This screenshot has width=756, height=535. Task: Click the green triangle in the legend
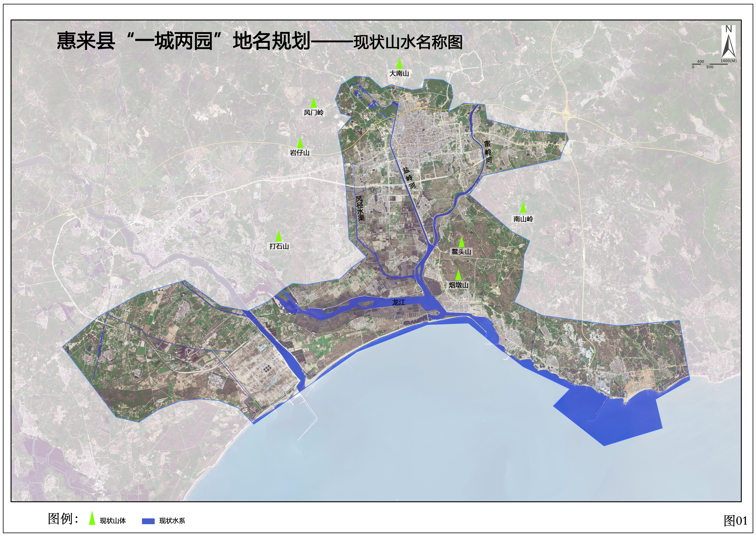click(92, 518)
